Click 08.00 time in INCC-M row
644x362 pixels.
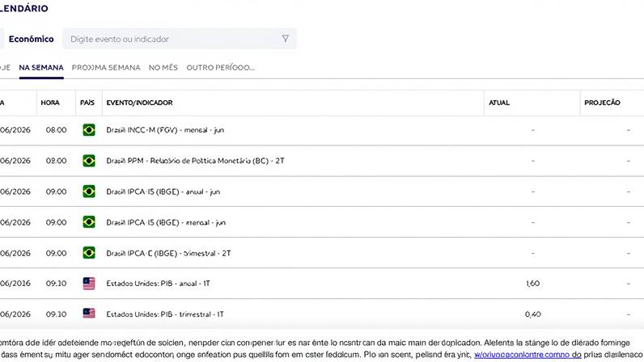(57, 130)
